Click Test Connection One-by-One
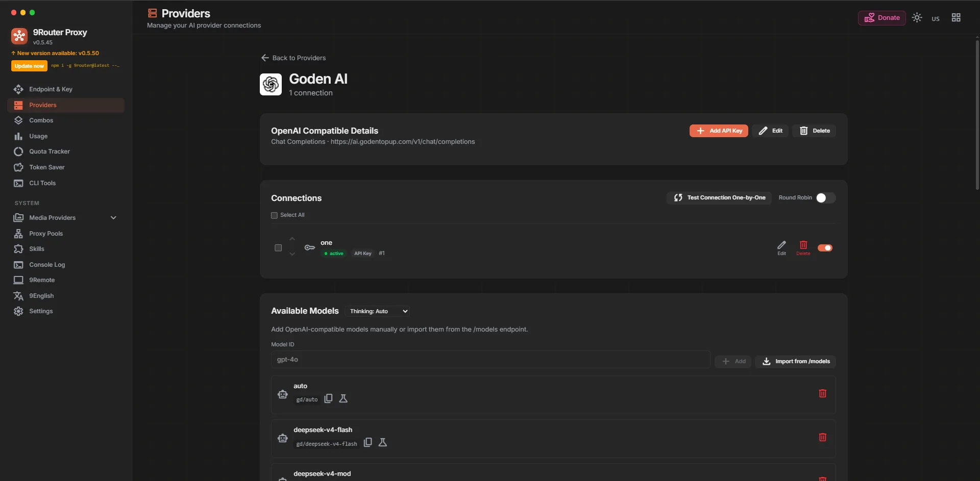The height and width of the screenshot is (481, 980). point(719,197)
